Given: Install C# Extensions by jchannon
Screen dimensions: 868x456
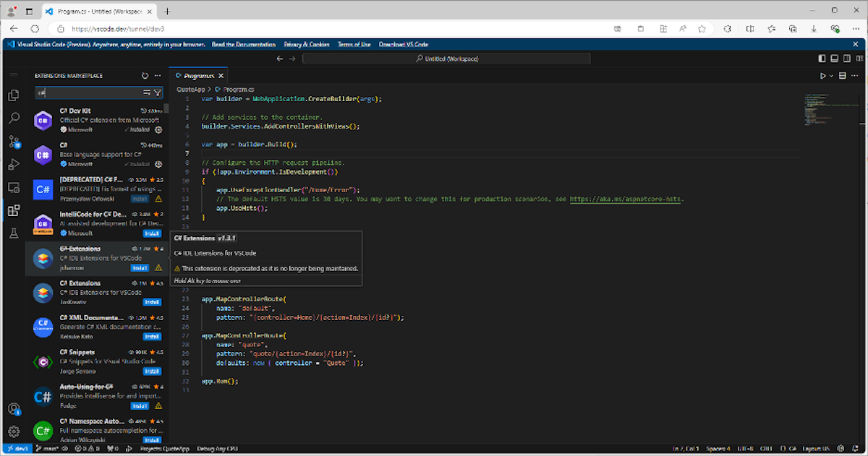Looking at the screenshot, I should [x=140, y=267].
